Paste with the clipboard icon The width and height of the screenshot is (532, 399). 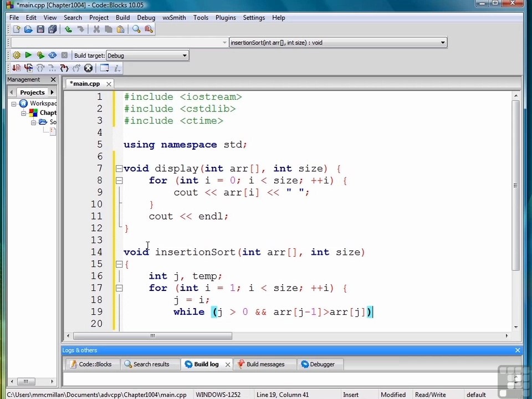(120, 29)
